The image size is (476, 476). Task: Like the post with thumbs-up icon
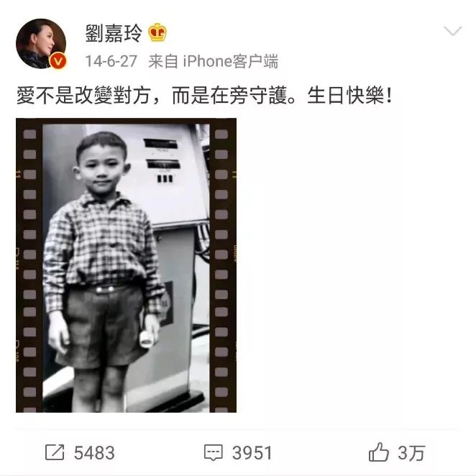pyautogui.click(x=378, y=452)
